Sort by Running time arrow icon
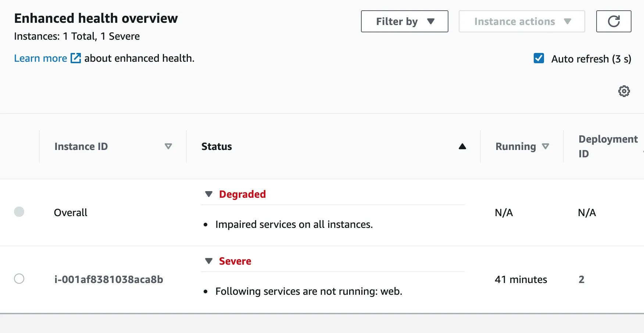 [545, 146]
